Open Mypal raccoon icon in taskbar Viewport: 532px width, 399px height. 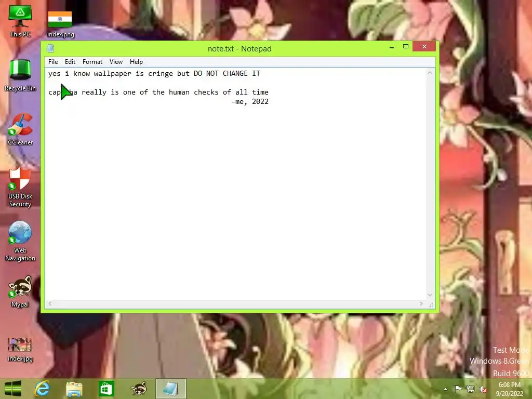(x=138, y=389)
